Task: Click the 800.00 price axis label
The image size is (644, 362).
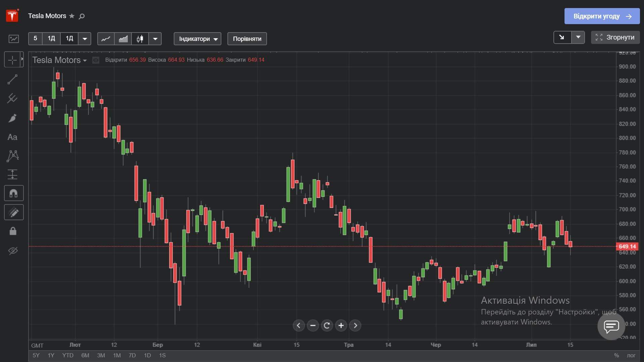Action: [x=627, y=138]
